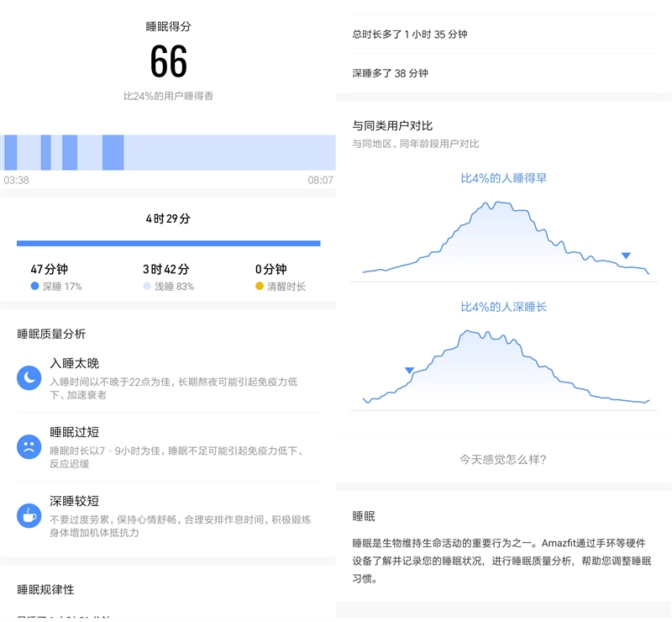Click the blue dot beside 深睡 17%

click(34, 287)
